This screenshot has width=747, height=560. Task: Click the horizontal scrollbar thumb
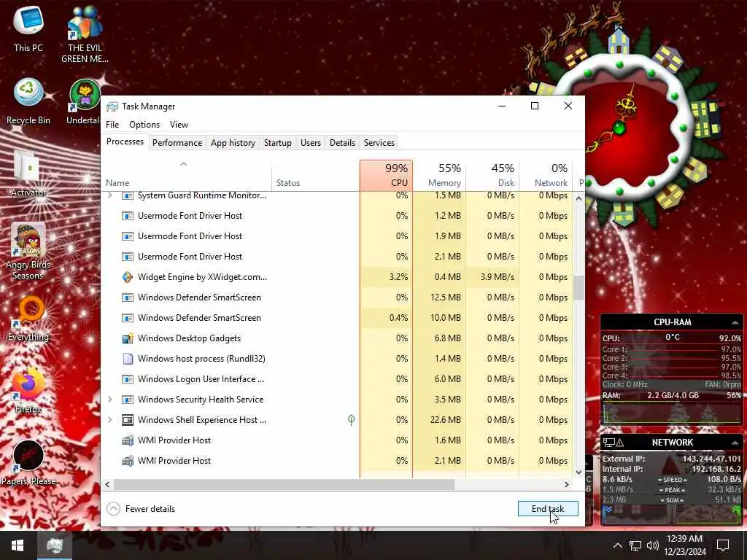point(284,484)
